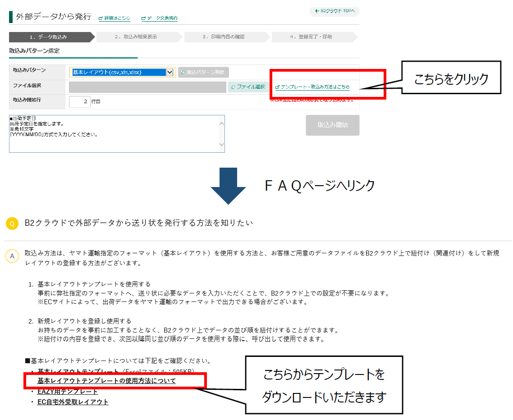
Task: Click the A answer icon
Action: [x=12, y=256]
